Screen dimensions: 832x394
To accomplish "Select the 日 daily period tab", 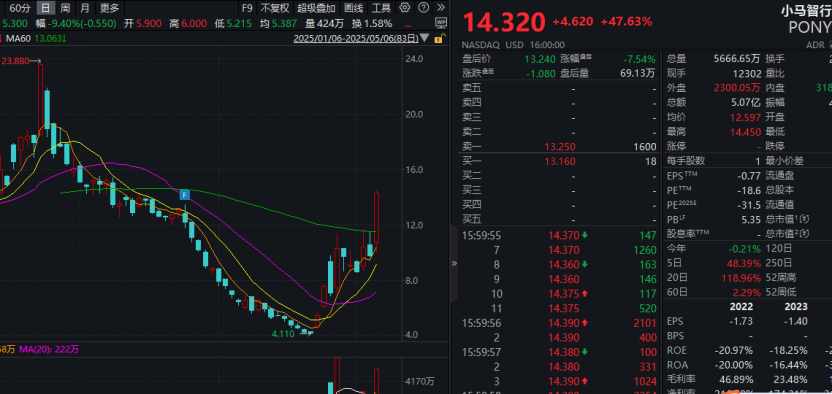I will point(47,8).
